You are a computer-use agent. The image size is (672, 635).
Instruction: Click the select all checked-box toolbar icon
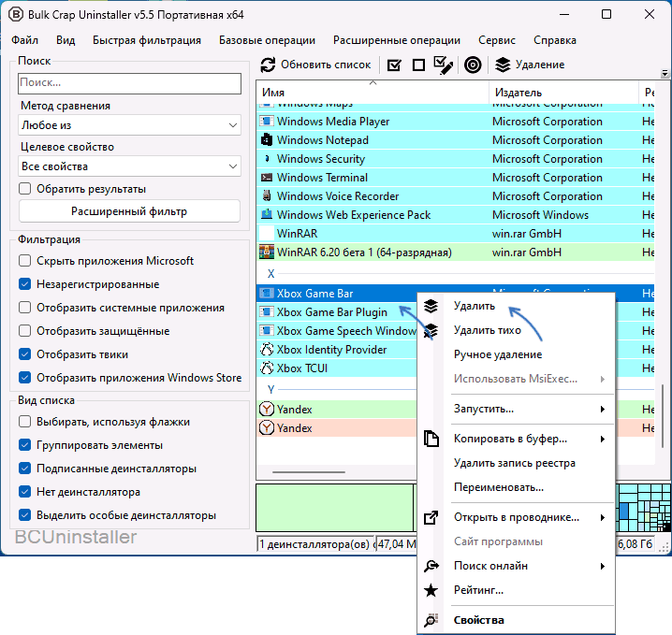(394, 65)
